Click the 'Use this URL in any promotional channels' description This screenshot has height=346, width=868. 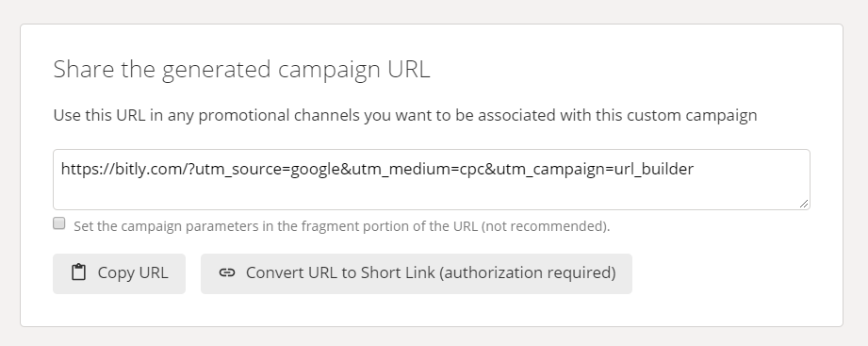[x=404, y=115]
